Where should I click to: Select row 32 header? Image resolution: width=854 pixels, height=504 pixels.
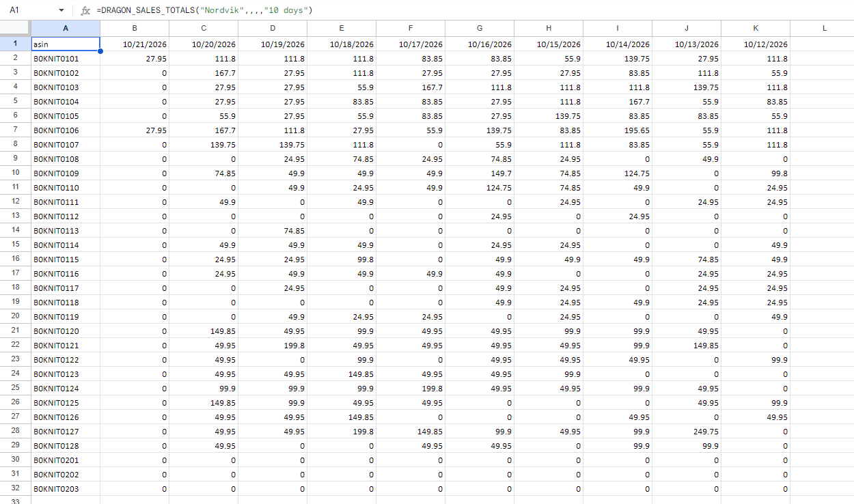pos(16,488)
